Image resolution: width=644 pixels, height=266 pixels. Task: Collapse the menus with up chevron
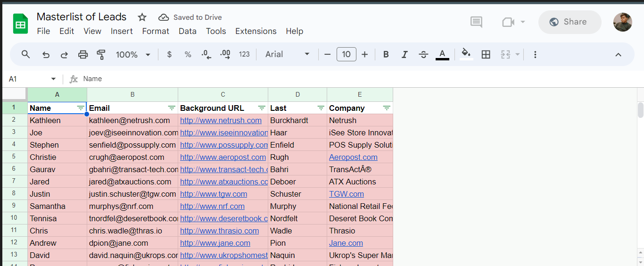pos(619,55)
